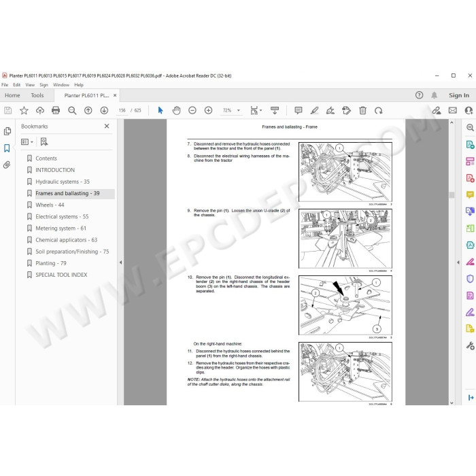Click the scrollbar up arrow
476x476 pixels.
click(x=452, y=122)
